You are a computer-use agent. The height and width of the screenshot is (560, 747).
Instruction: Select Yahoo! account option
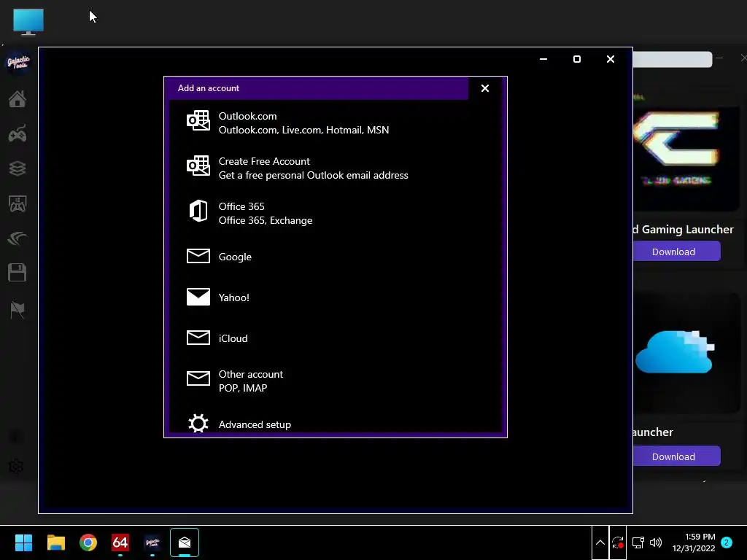coord(335,297)
